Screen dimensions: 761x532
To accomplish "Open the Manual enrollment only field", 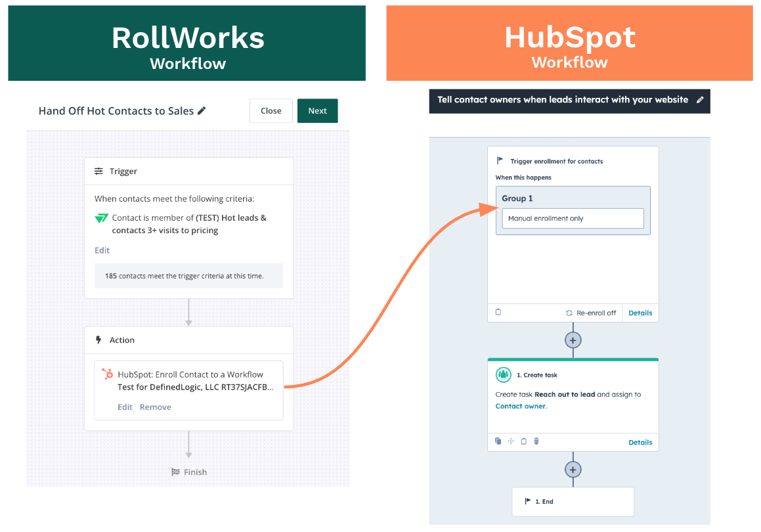I will point(573,219).
